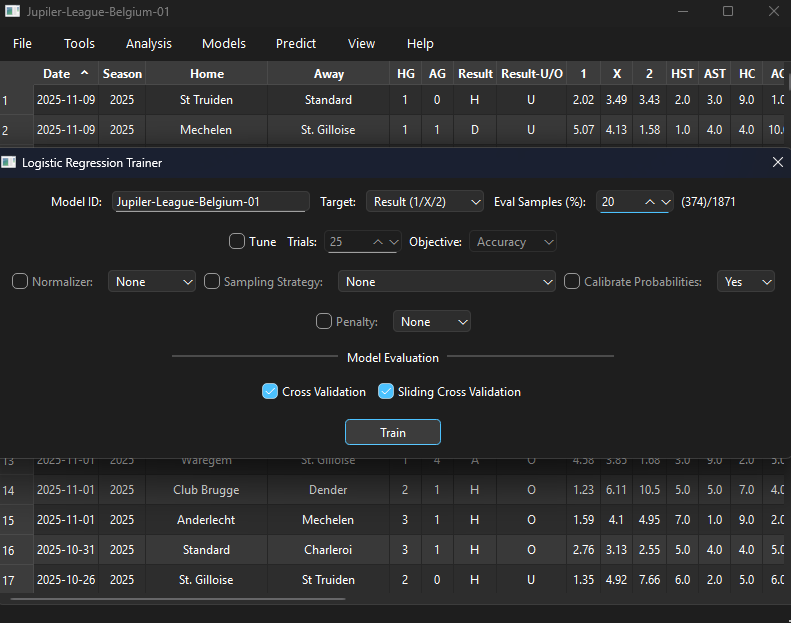
Task: Enable the Normalizer checkbox
Action: [x=20, y=281]
